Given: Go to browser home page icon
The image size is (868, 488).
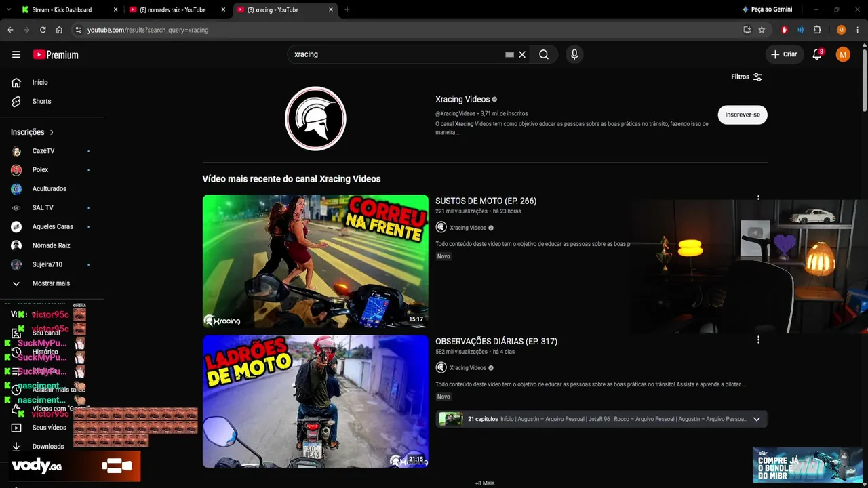Looking at the screenshot, I should (59, 30).
